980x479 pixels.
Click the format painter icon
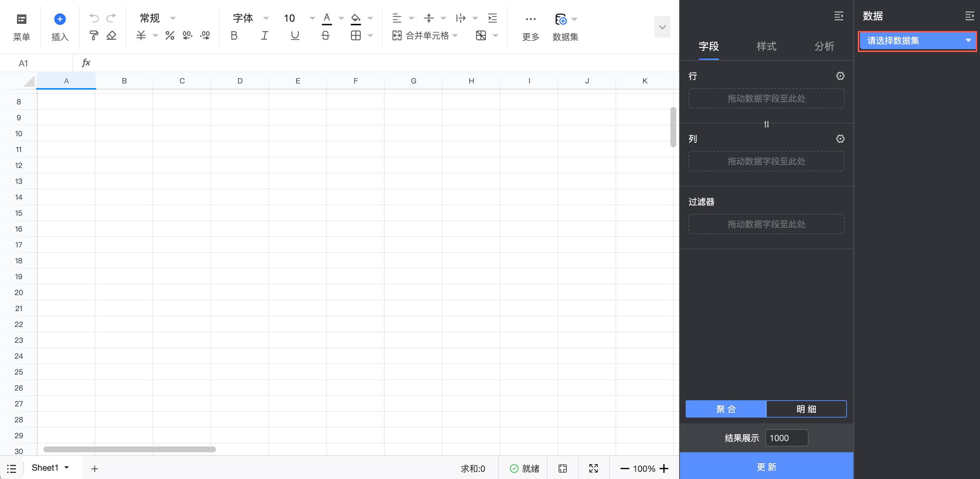(x=94, y=36)
